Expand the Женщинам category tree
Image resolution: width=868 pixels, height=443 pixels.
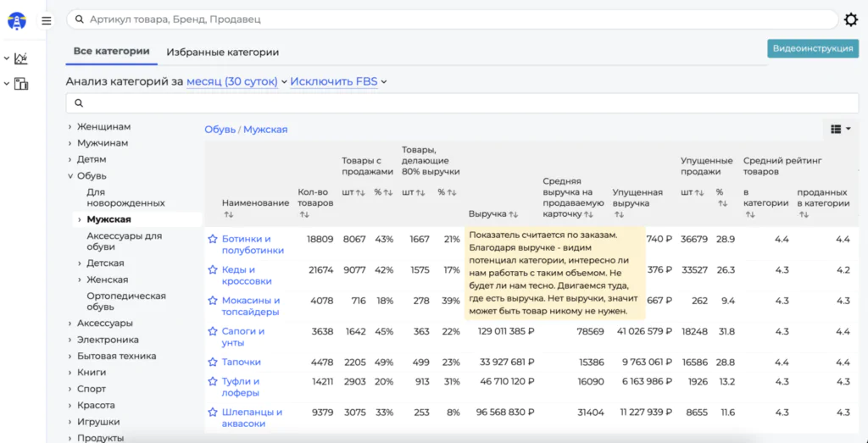tap(70, 127)
